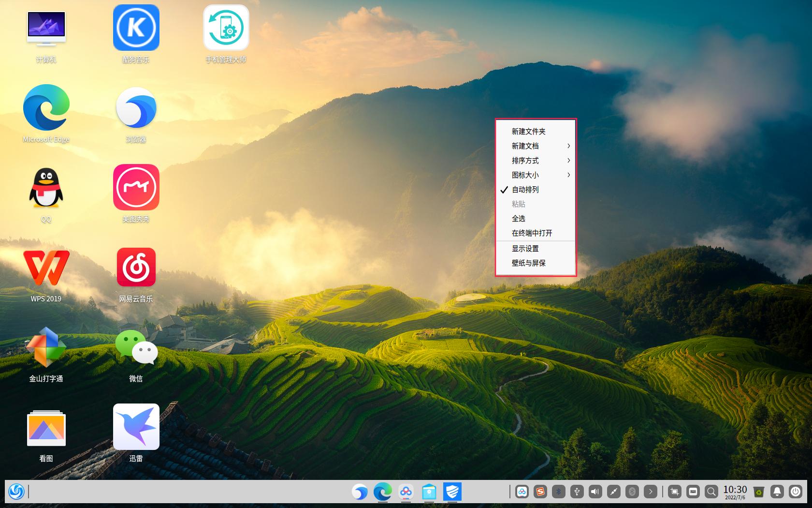Viewport: 812px width, 508px height.
Task: Open the search magnifier in the system tray
Action: point(711,491)
